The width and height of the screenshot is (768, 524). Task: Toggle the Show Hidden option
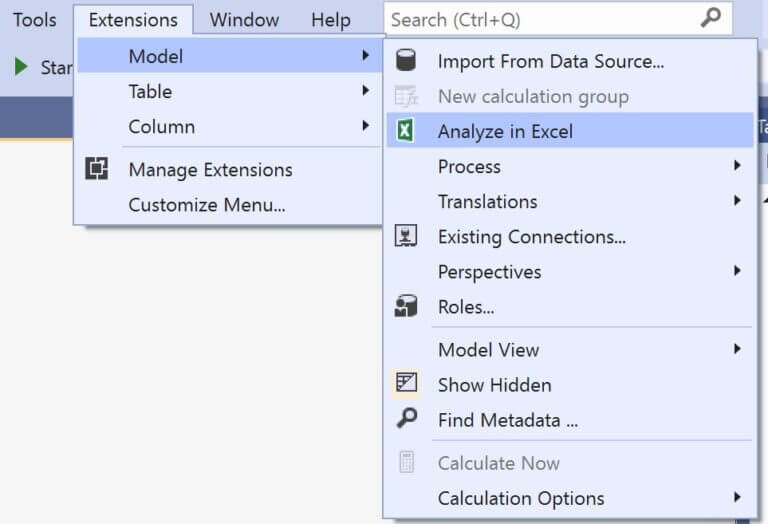pyautogui.click(x=494, y=385)
